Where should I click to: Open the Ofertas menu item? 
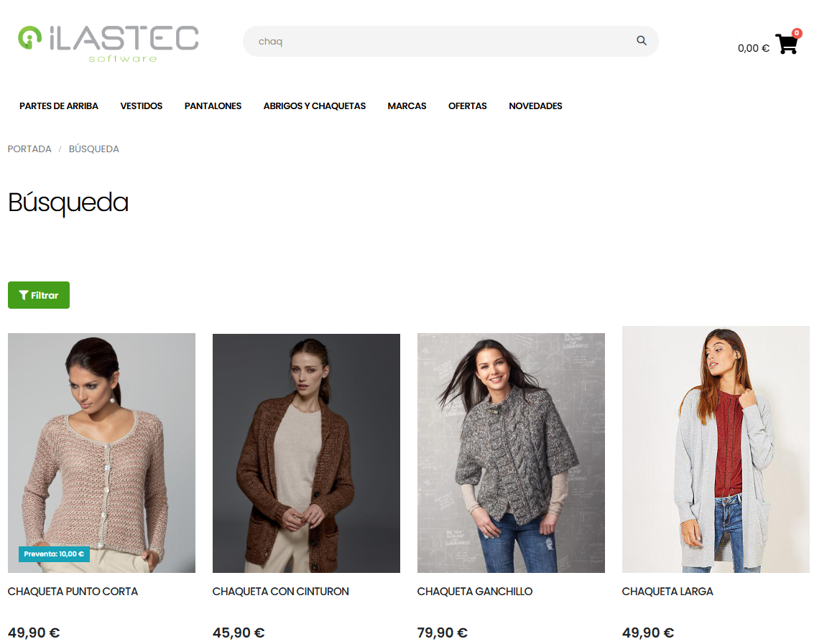point(467,106)
